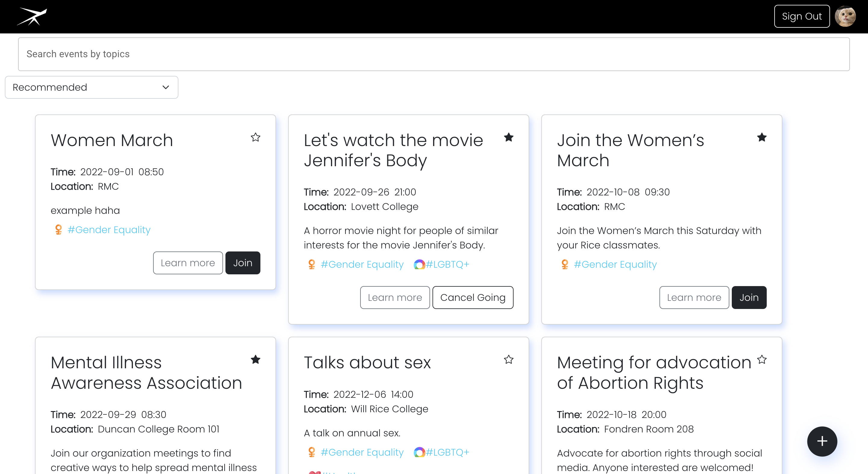Star the Talks about sex event

(508, 360)
